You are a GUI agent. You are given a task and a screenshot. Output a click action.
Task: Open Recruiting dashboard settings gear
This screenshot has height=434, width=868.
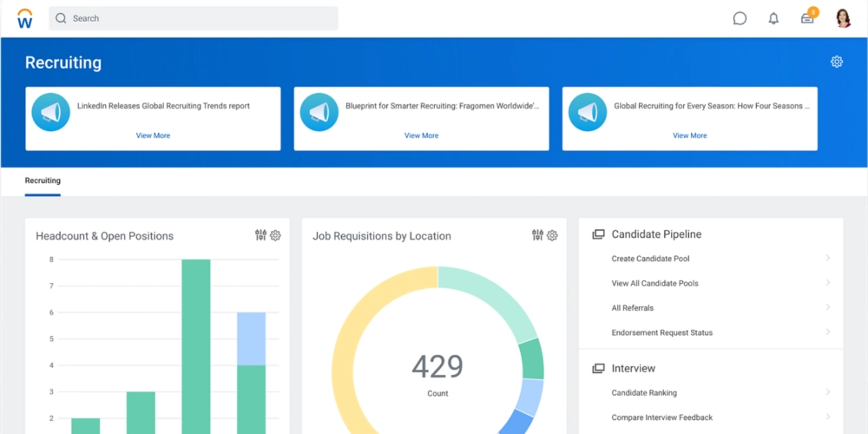point(837,62)
